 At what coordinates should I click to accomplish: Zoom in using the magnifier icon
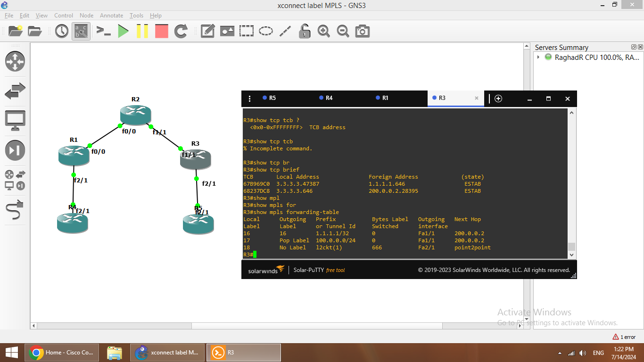tap(323, 31)
